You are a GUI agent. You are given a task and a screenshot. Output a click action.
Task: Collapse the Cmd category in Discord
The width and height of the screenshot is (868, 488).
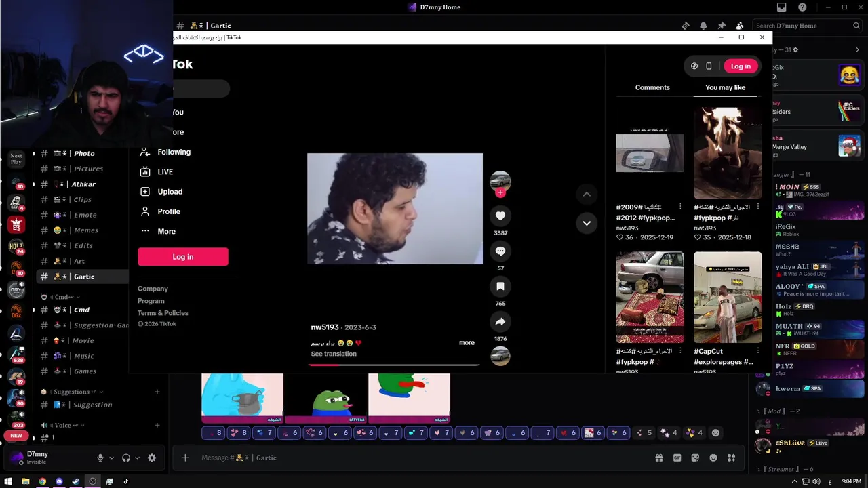(60, 297)
